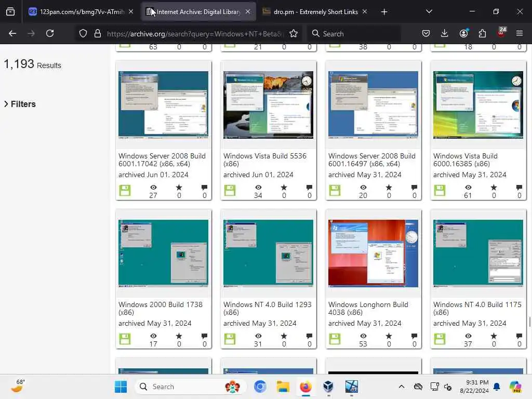Viewport: 532px width, 399px height.
Task: Open Firefox from the taskbar
Action: point(305,387)
